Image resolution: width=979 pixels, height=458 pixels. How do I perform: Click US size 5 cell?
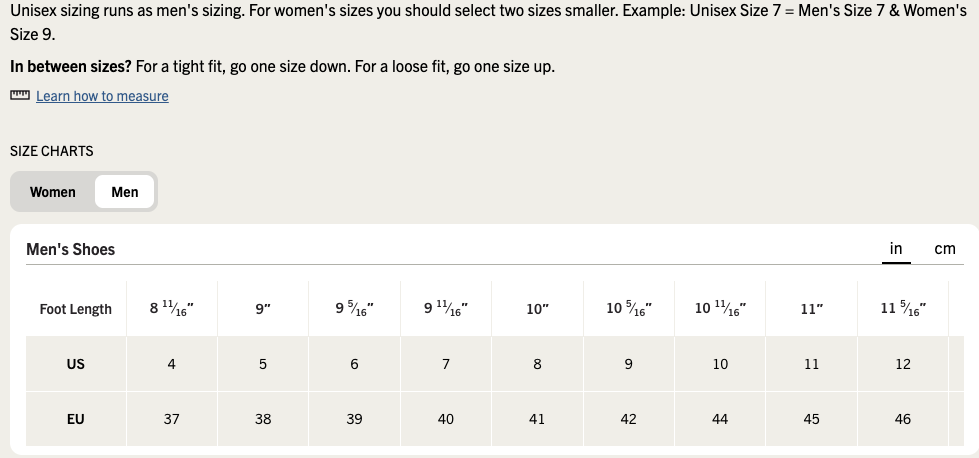263,364
